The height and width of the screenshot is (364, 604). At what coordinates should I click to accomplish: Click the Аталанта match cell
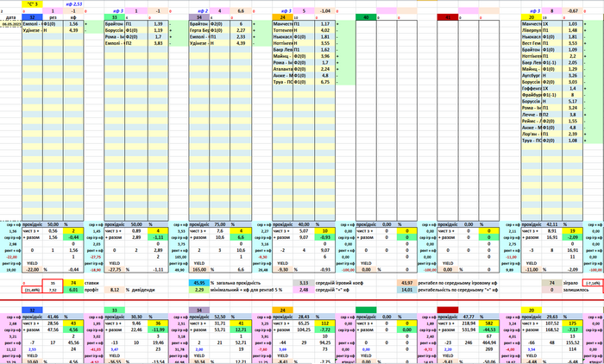283,69
